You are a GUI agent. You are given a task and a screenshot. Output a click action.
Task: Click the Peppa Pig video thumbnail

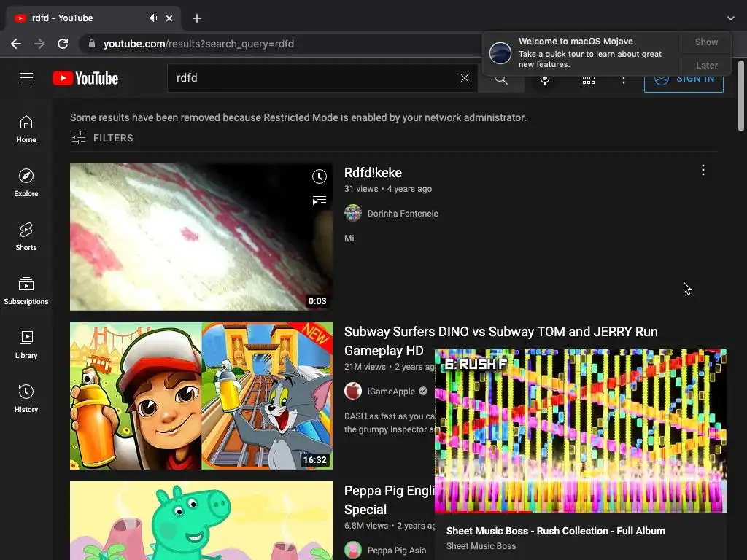tap(201, 521)
